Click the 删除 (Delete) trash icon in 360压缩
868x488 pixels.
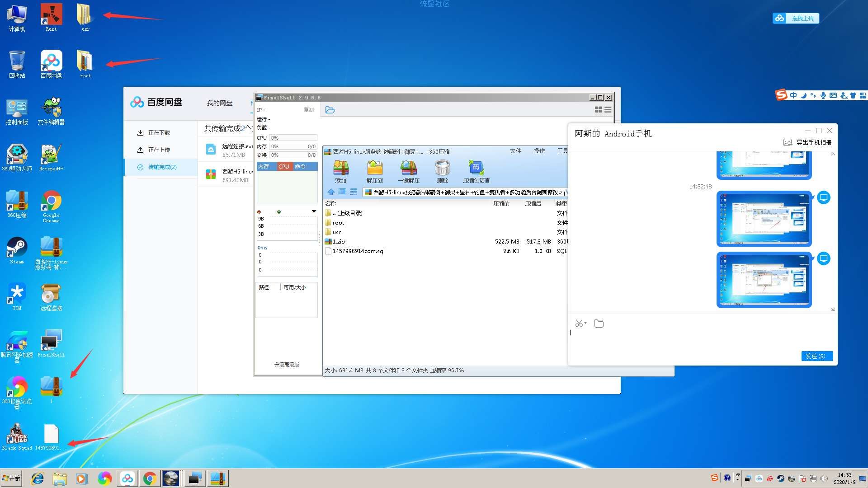click(442, 171)
